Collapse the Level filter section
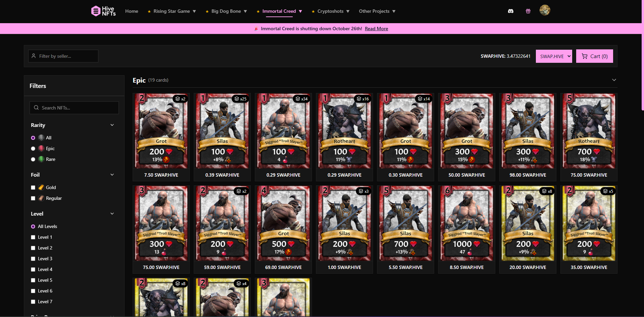644x317 pixels. point(112,214)
